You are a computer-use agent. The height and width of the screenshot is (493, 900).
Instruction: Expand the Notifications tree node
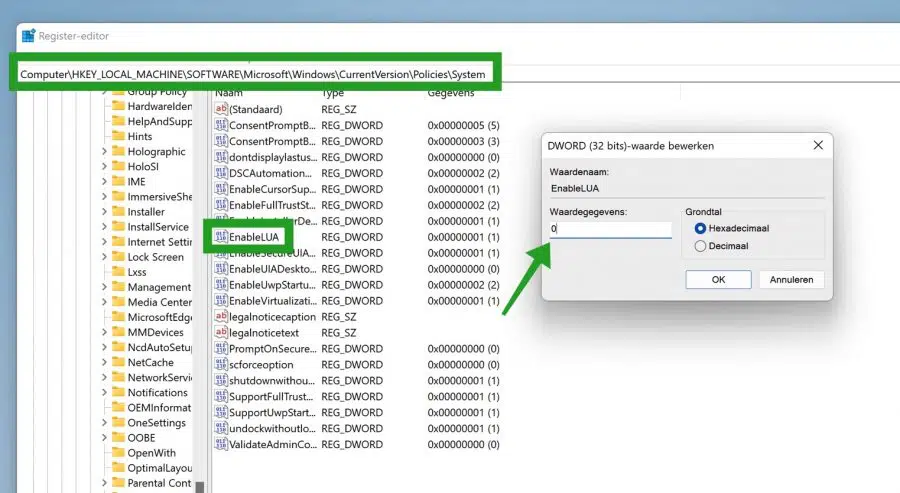click(x=104, y=392)
